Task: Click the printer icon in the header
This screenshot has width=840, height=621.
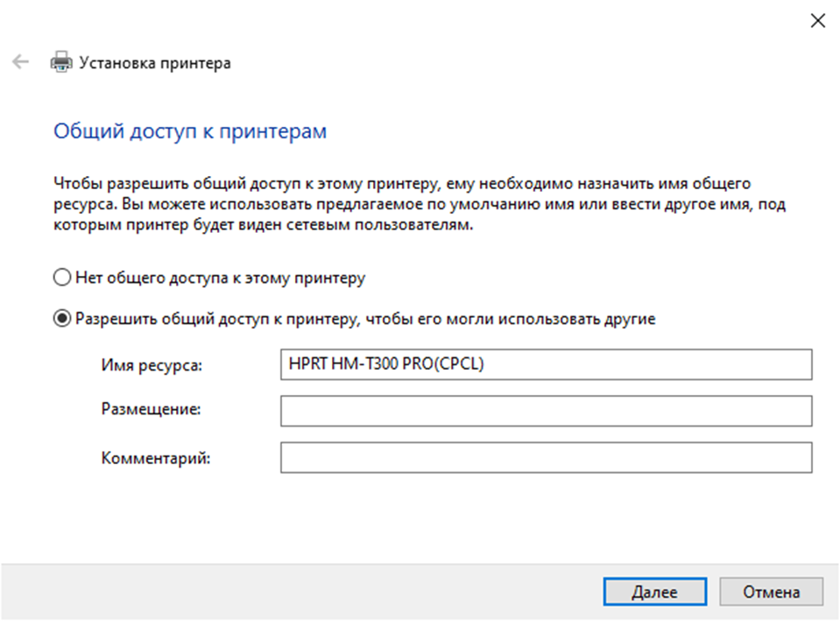Action: (x=60, y=62)
